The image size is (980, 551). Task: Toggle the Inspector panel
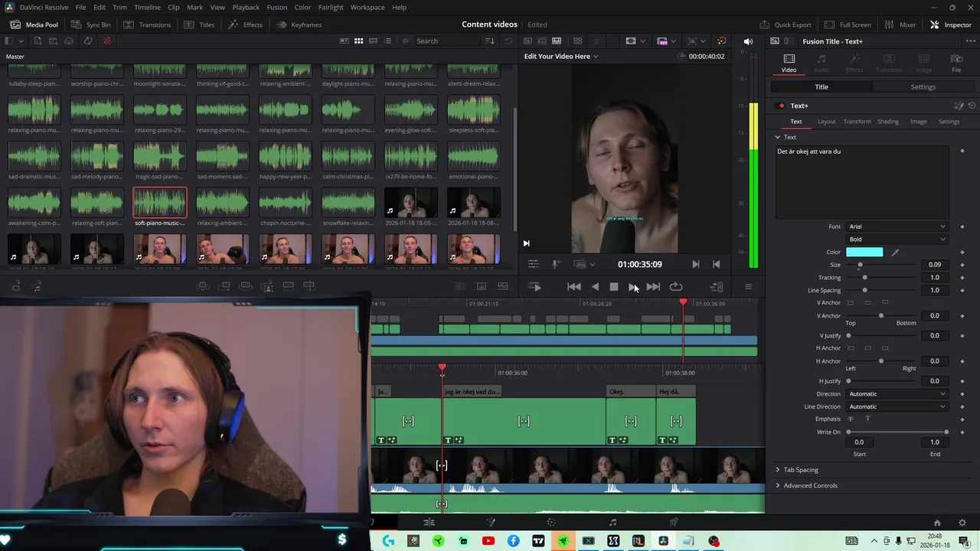click(x=950, y=24)
